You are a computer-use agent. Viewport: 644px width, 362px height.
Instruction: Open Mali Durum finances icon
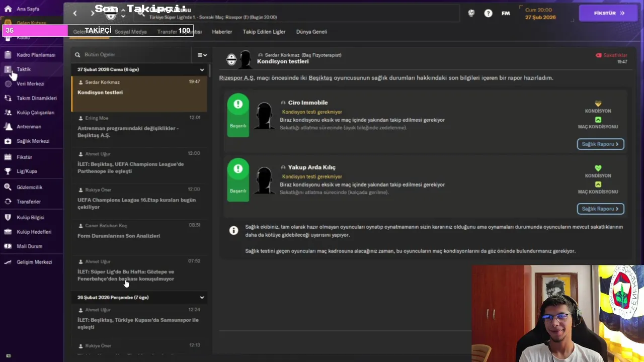(x=8, y=246)
